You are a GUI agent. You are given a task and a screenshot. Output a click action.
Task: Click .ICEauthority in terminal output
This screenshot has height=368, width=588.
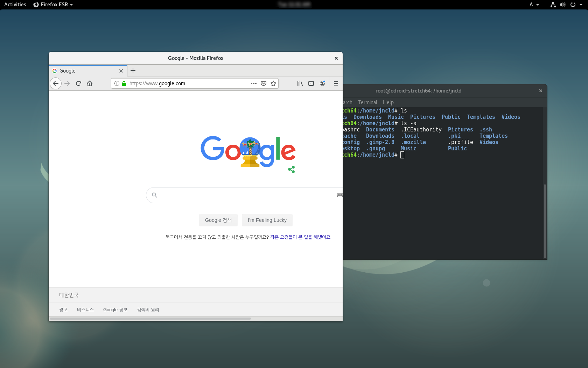pyautogui.click(x=421, y=130)
